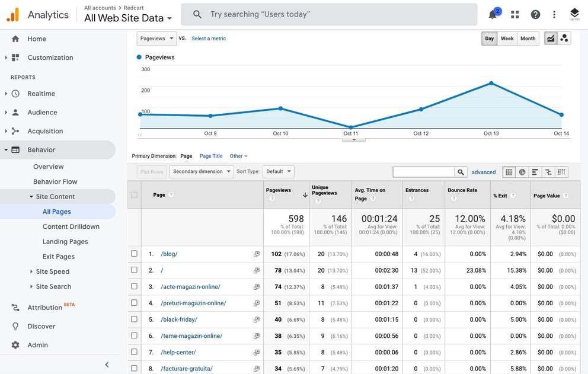Screen dimensions: 588x374
Task: Click the Oct 13 data point on chart
Action: (491, 83)
